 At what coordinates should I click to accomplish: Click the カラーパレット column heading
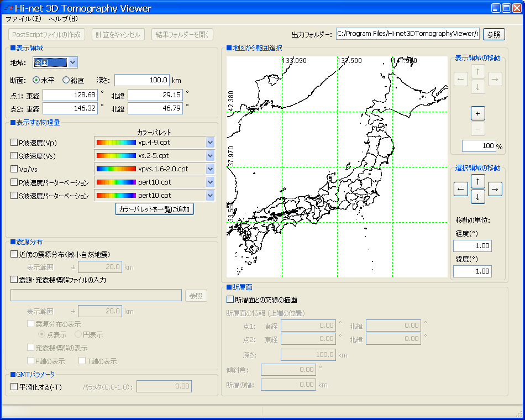point(154,132)
